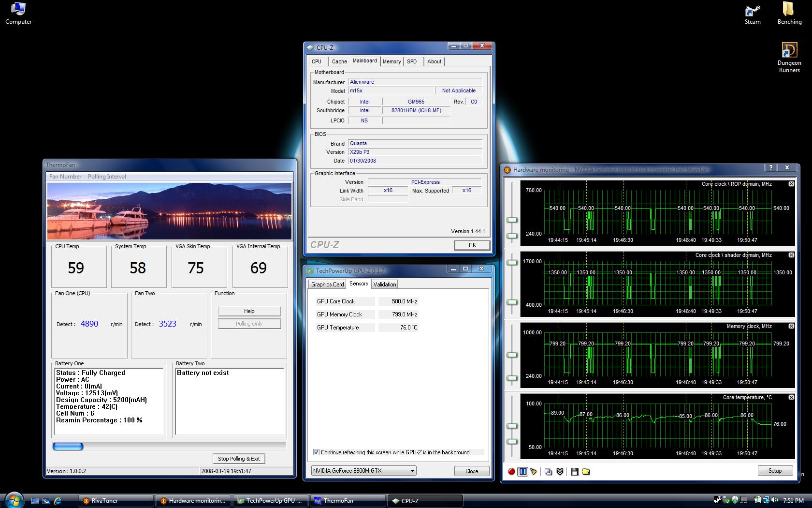Click the Windows Start orb

coord(14,500)
